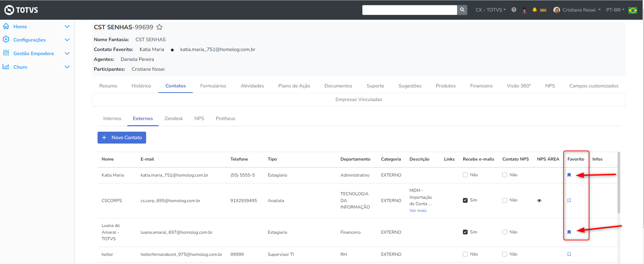Enable Recebe e-mails for Katia Maria
Viewport: 644px width, 264px height.
[465, 175]
